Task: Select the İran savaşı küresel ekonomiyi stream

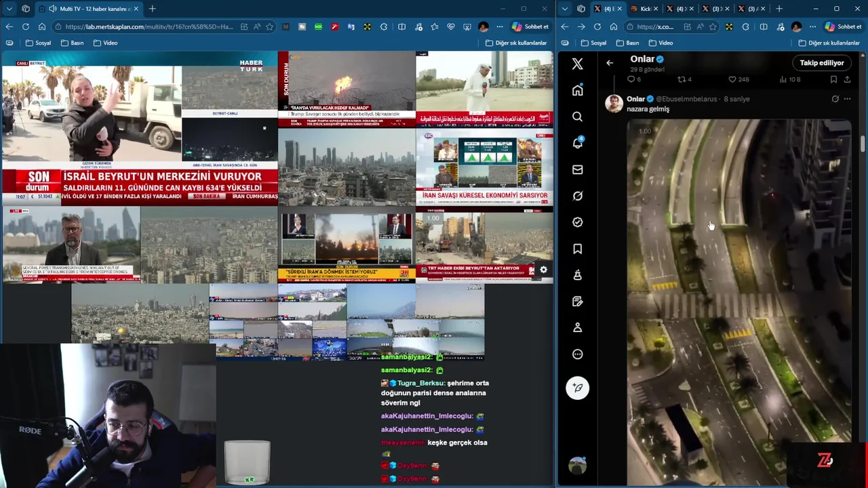Action: click(x=484, y=167)
